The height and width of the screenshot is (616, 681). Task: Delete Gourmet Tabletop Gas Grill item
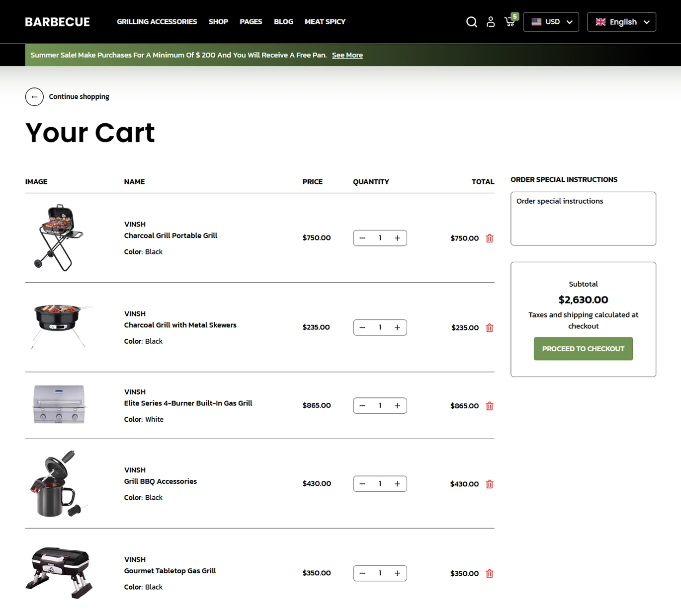(x=490, y=573)
